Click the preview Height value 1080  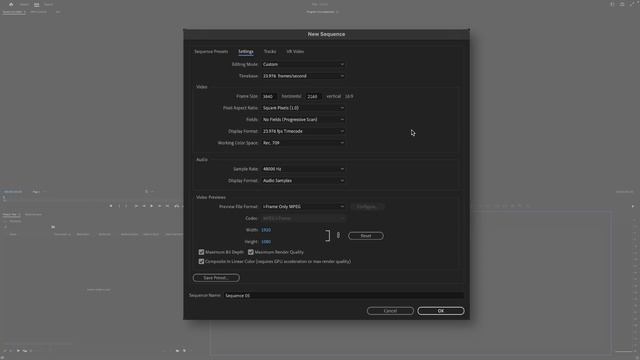[266, 242]
